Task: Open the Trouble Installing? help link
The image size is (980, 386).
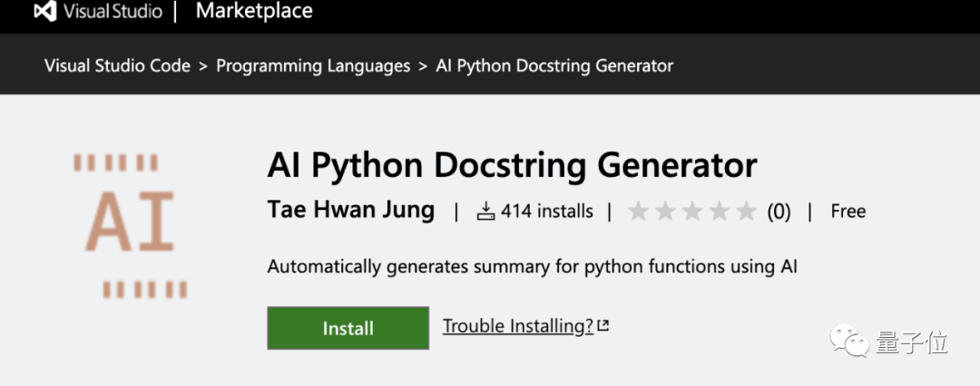Action: click(x=518, y=326)
